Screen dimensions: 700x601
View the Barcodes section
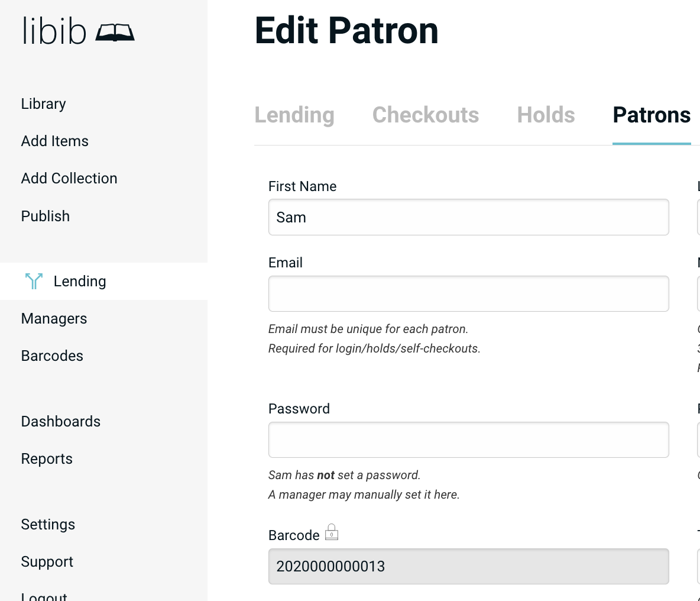[52, 356]
